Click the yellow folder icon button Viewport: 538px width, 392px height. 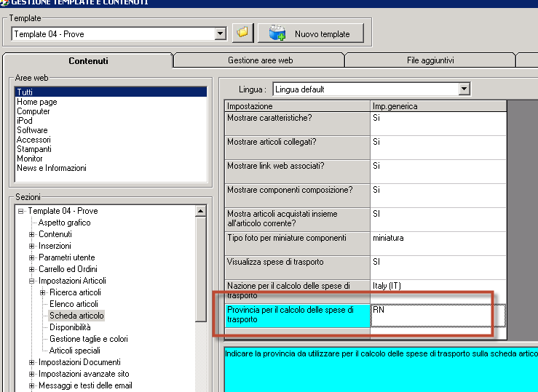242,33
